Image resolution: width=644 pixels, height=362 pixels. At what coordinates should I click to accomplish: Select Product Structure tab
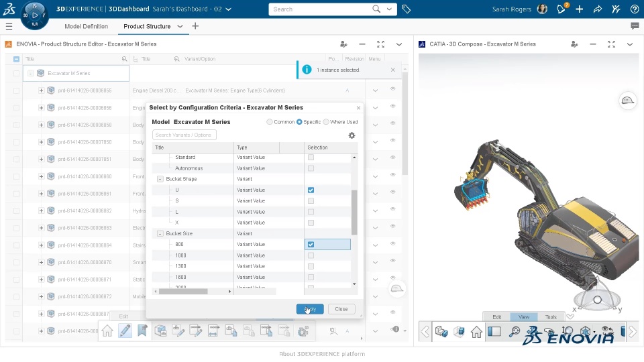click(x=147, y=26)
